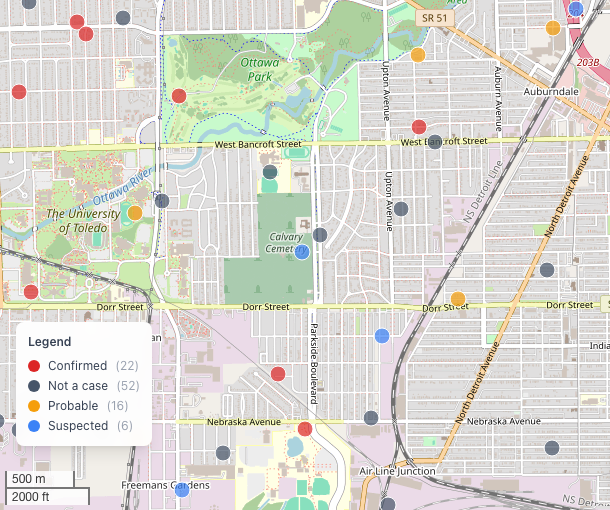Click the blue Suspected color swatch in legend
Screen dimensions: 610x510
point(34,426)
